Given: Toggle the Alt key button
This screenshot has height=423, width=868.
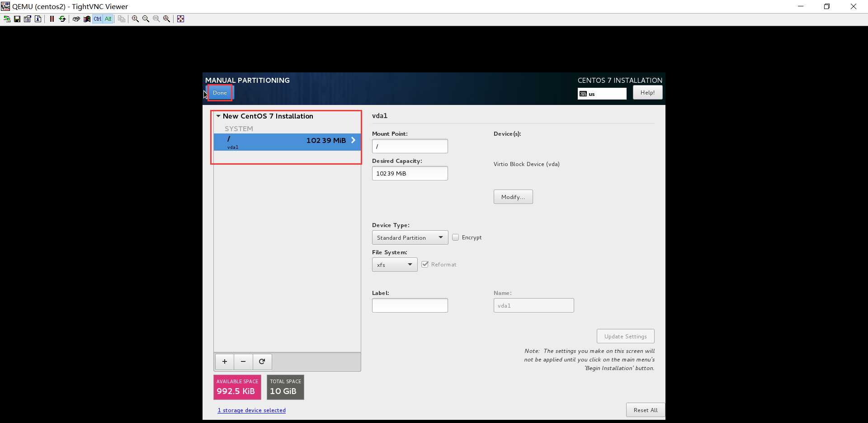Looking at the screenshot, I should point(108,19).
